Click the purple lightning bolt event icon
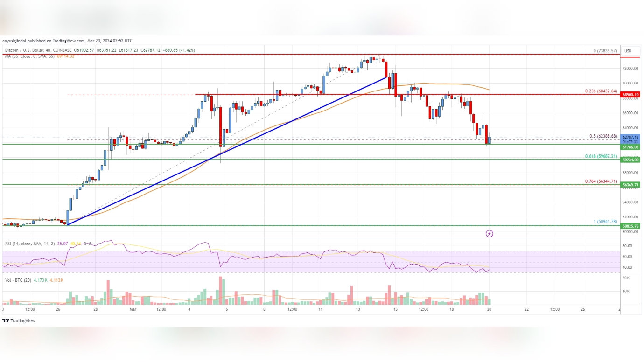This screenshot has height=362, width=644. click(489, 234)
